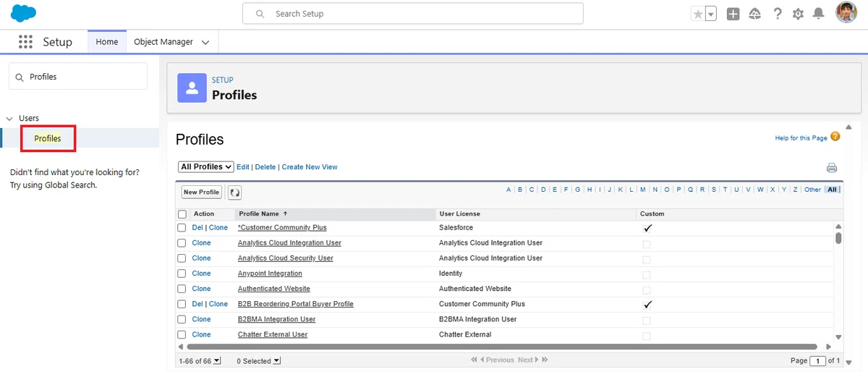
Task: Click Del for *Customer Community Plus
Action: coord(197,228)
